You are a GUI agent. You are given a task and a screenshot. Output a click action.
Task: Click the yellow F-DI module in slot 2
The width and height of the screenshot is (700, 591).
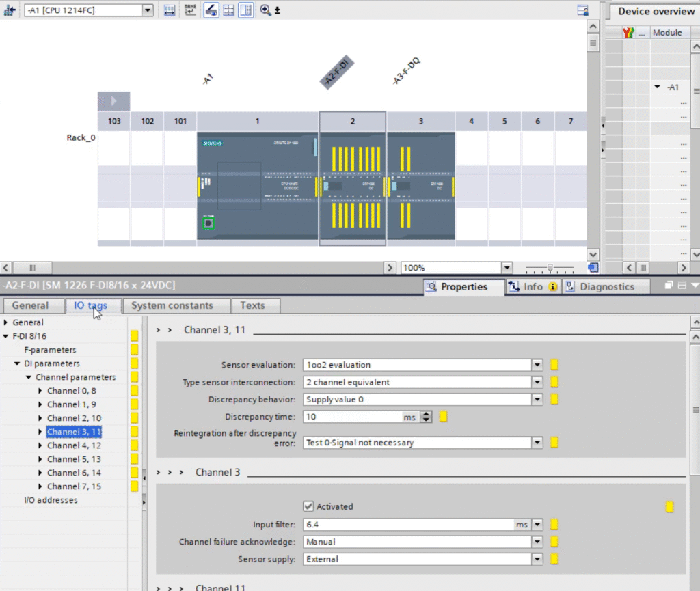point(353,186)
